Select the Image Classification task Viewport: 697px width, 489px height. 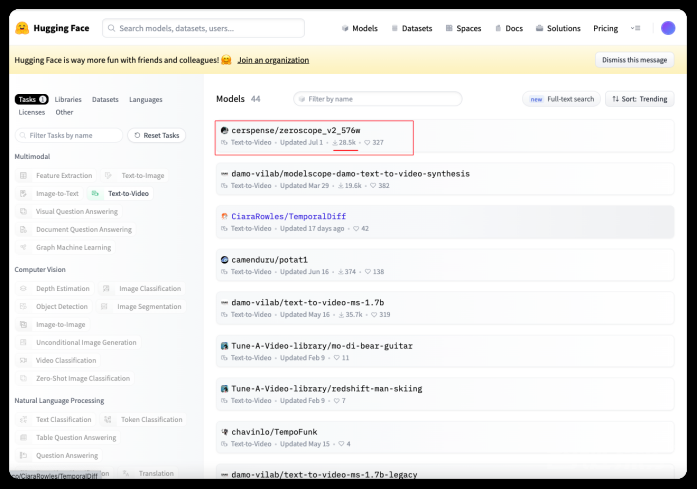coord(142,289)
